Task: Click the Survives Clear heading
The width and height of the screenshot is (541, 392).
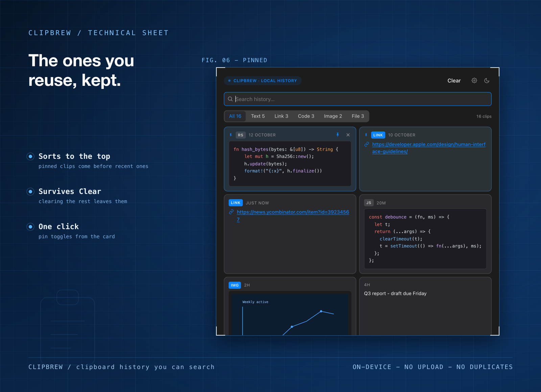Action: click(x=70, y=191)
